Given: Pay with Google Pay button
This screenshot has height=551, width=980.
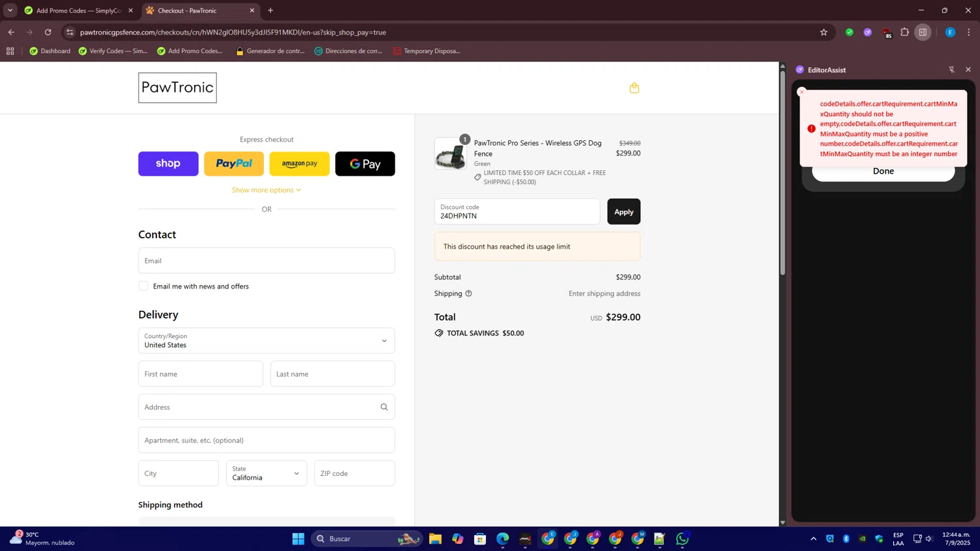Looking at the screenshot, I should pyautogui.click(x=365, y=164).
